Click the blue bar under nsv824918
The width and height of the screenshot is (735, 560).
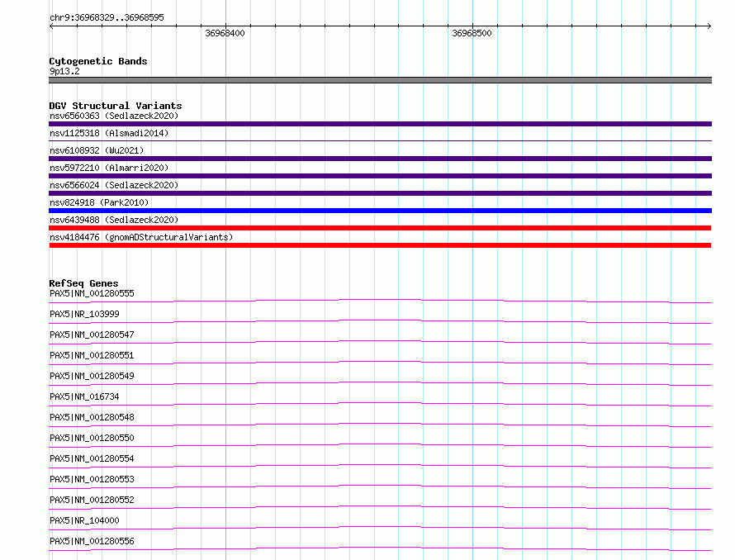[380, 211]
